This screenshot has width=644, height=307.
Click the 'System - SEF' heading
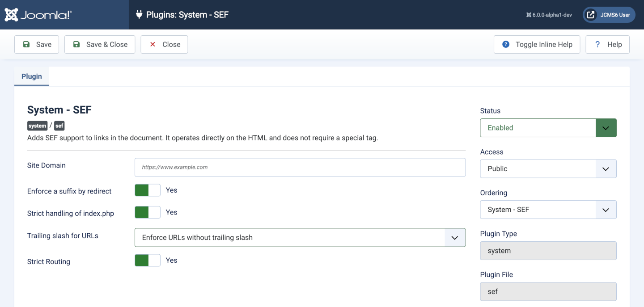coord(59,110)
